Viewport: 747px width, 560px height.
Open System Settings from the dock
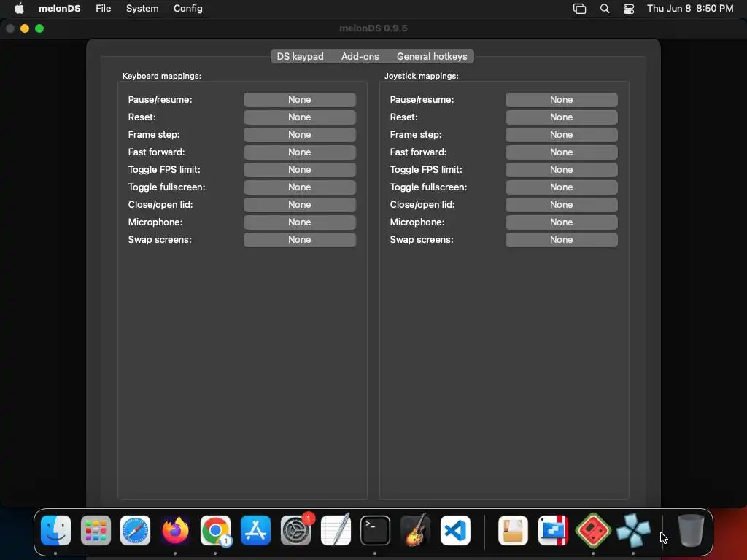[295, 530]
